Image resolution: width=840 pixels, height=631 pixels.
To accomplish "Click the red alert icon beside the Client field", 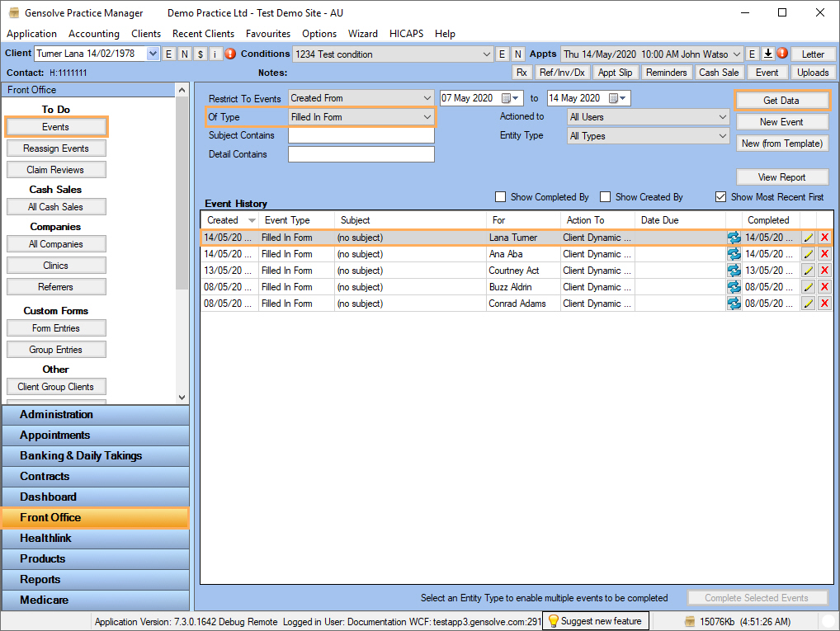I will (230, 54).
